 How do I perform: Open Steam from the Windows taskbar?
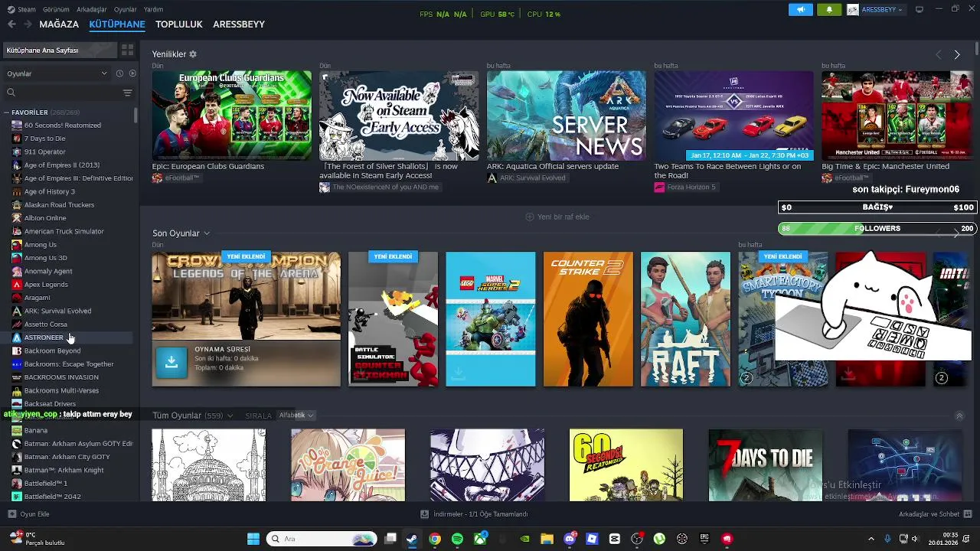412,539
